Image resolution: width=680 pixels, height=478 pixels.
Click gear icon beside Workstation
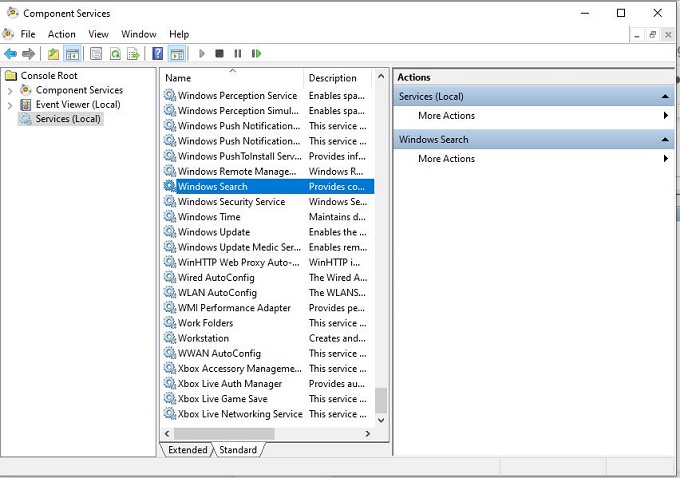(170, 338)
